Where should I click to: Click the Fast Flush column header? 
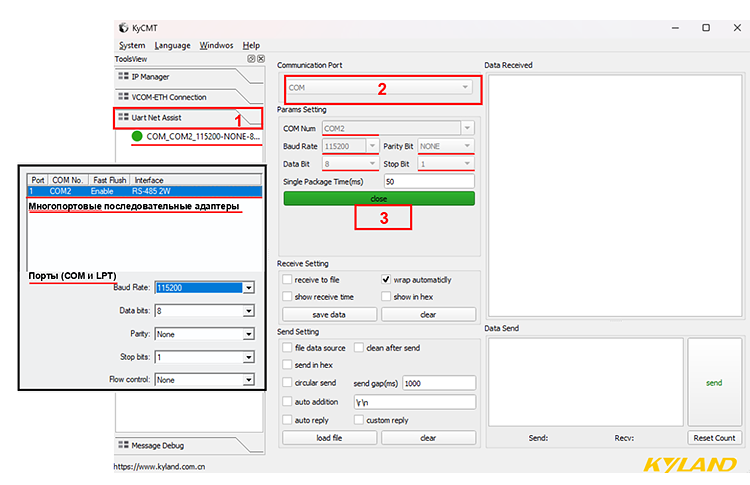click(110, 180)
